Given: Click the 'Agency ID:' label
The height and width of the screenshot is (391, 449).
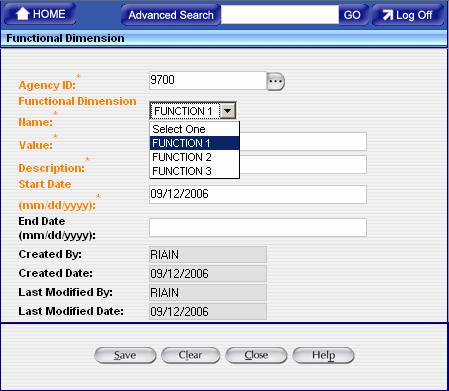Looking at the screenshot, I should pyautogui.click(x=47, y=85).
